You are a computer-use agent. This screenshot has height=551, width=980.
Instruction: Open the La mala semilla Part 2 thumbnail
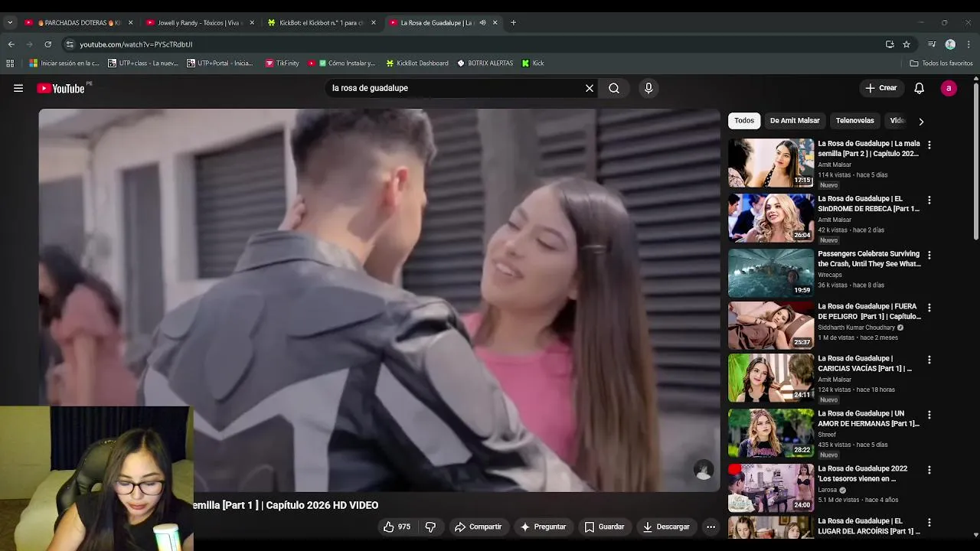(771, 163)
